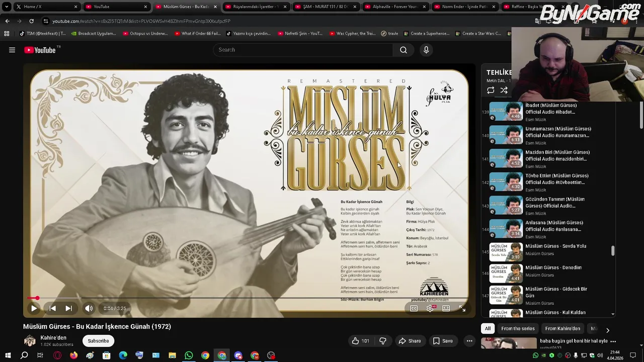This screenshot has width=644, height=362.
Task: Open video player settings gear
Action: coord(430,309)
